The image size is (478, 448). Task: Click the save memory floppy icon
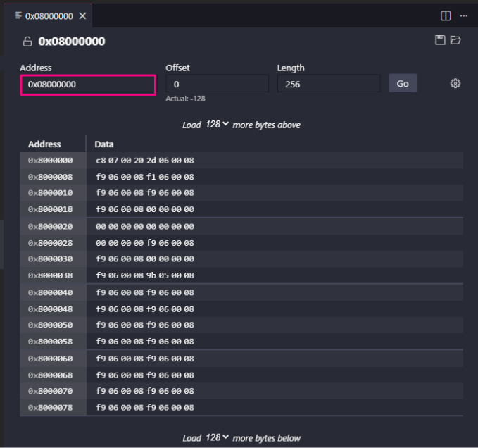pyautogui.click(x=440, y=40)
